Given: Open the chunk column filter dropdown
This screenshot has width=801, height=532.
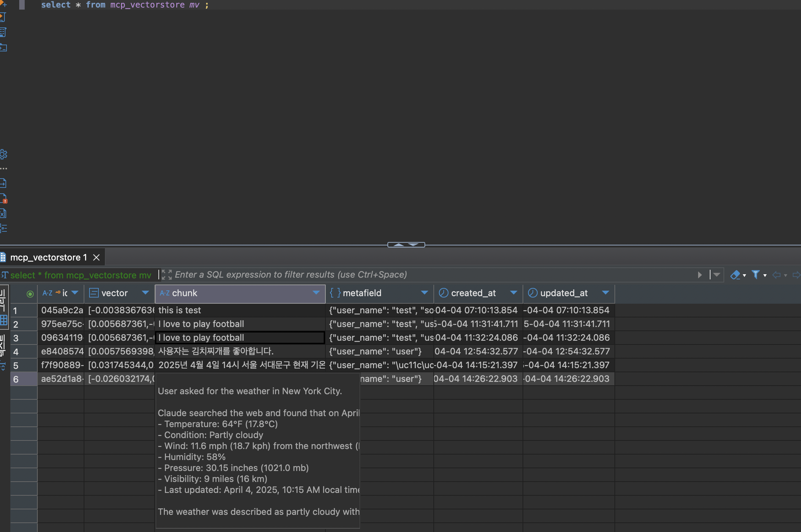Looking at the screenshot, I should click(x=316, y=293).
